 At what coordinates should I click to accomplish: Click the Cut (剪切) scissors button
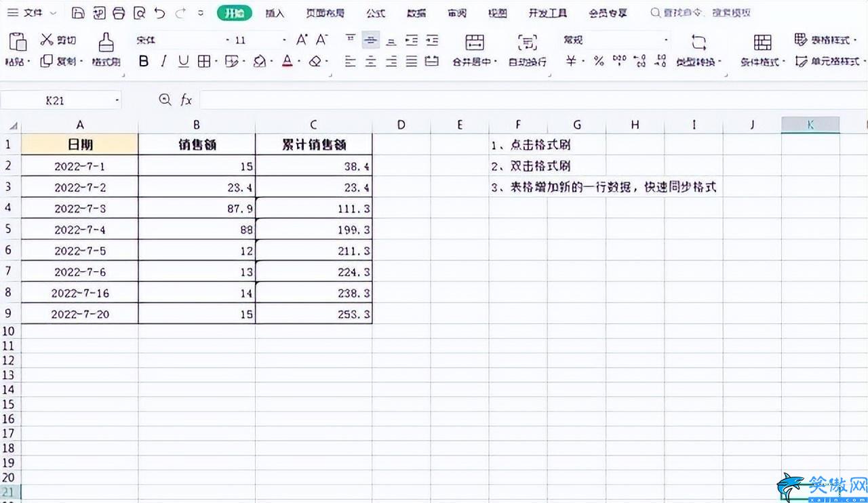click(x=58, y=40)
